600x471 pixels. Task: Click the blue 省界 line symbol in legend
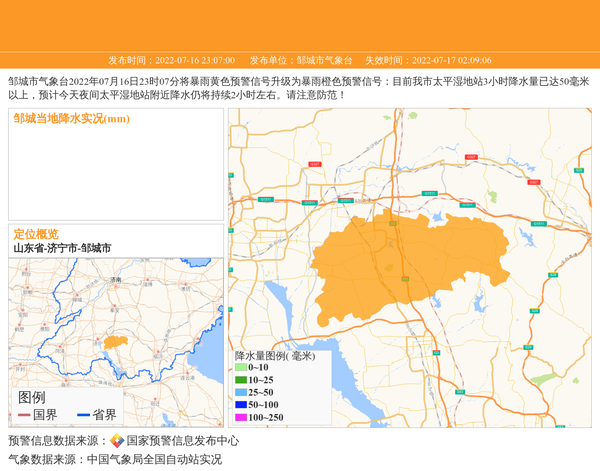coord(83,415)
